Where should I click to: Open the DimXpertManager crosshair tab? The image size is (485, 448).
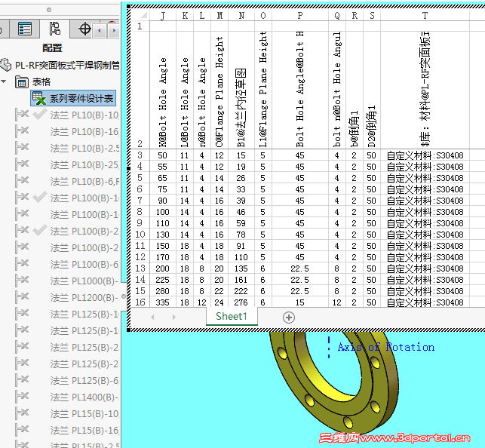point(84,29)
